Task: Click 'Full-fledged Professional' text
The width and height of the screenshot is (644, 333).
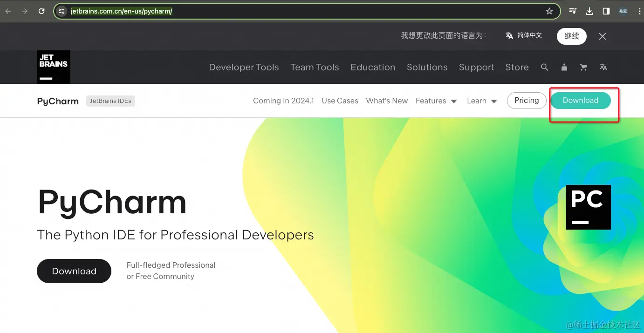Action: pyautogui.click(x=171, y=265)
